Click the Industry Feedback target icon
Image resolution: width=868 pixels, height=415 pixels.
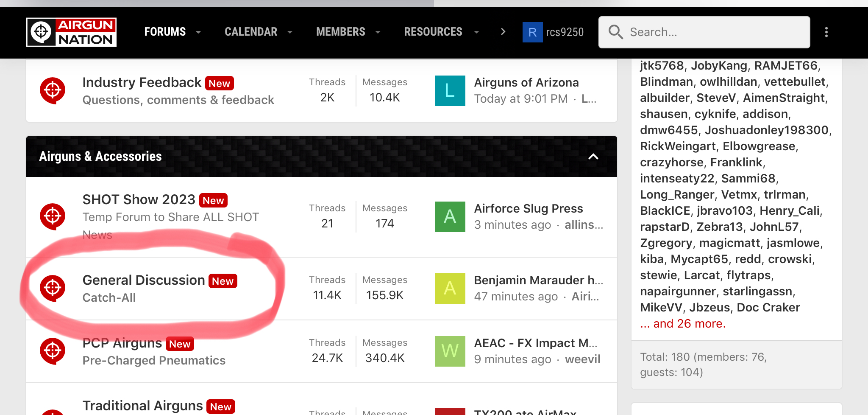pos(53,90)
